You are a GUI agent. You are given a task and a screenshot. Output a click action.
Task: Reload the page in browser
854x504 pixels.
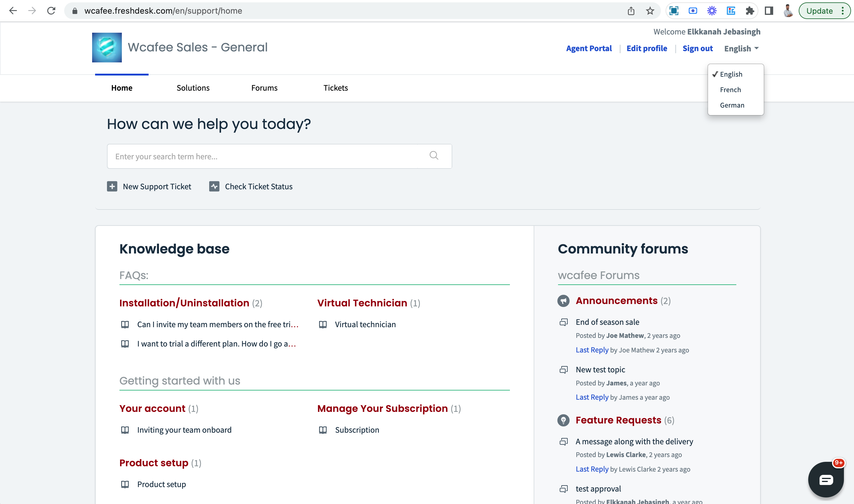(x=51, y=11)
